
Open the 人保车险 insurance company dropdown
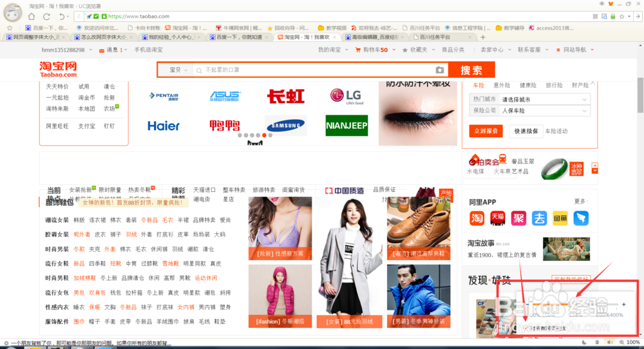(545, 111)
